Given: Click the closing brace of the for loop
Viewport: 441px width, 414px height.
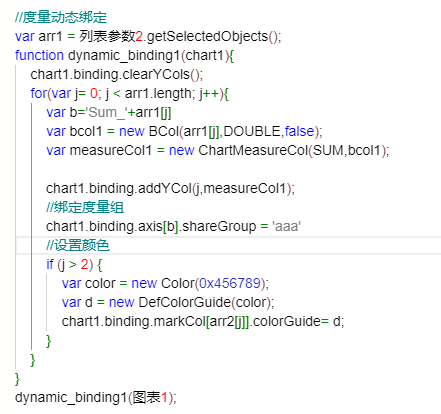Looking at the screenshot, I should coord(33,360).
